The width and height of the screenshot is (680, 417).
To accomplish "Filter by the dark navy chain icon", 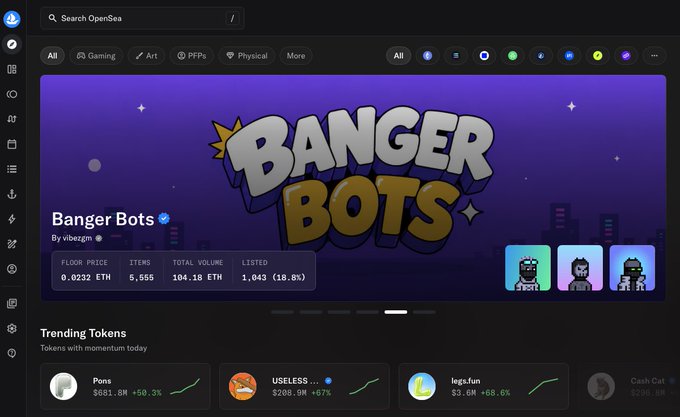I will tap(541, 55).
